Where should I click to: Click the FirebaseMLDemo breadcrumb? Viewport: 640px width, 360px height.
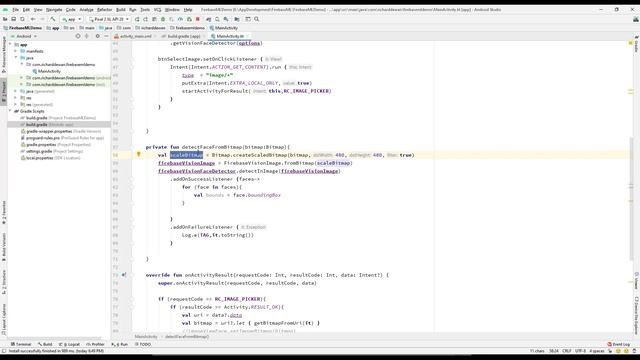(23, 28)
